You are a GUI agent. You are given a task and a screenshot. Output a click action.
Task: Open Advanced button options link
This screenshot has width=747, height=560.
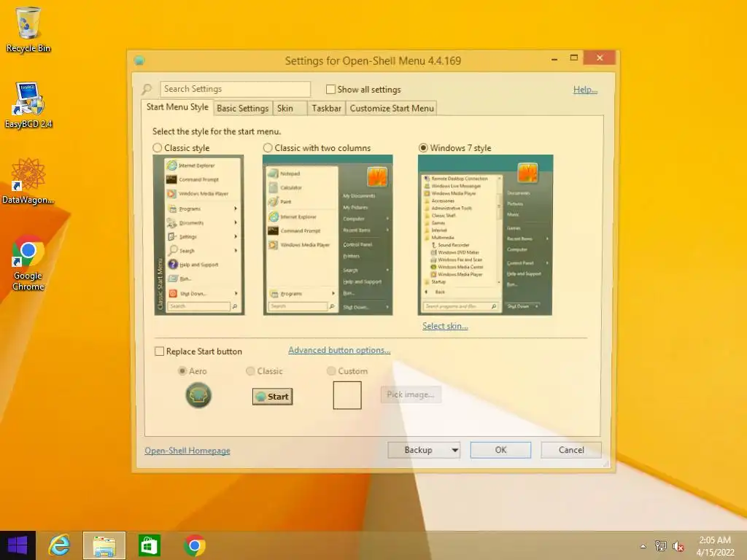pos(339,350)
